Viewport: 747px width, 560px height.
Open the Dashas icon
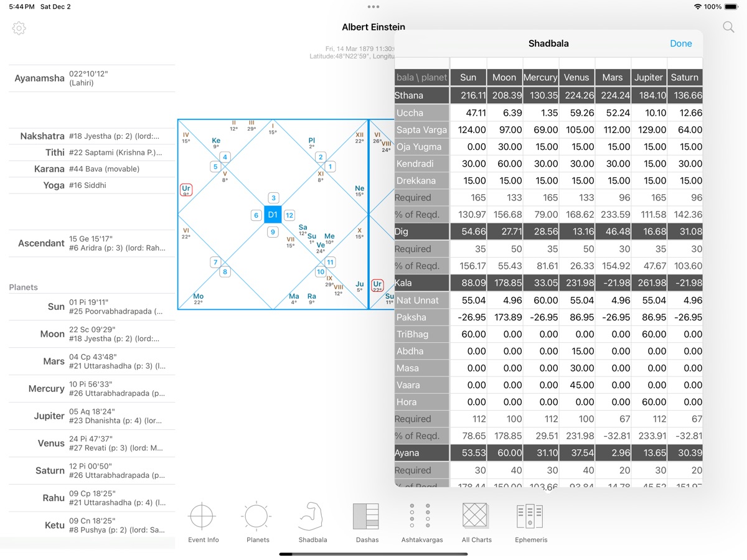[367, 516]
